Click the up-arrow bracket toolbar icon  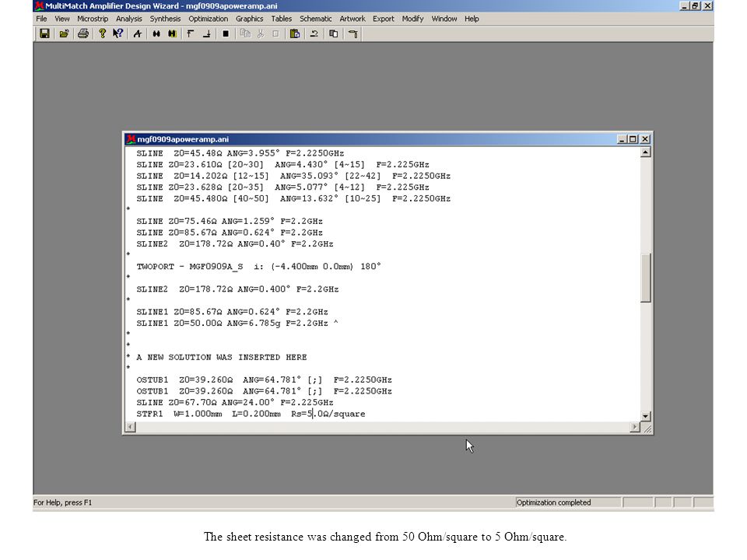coord(191,33)
